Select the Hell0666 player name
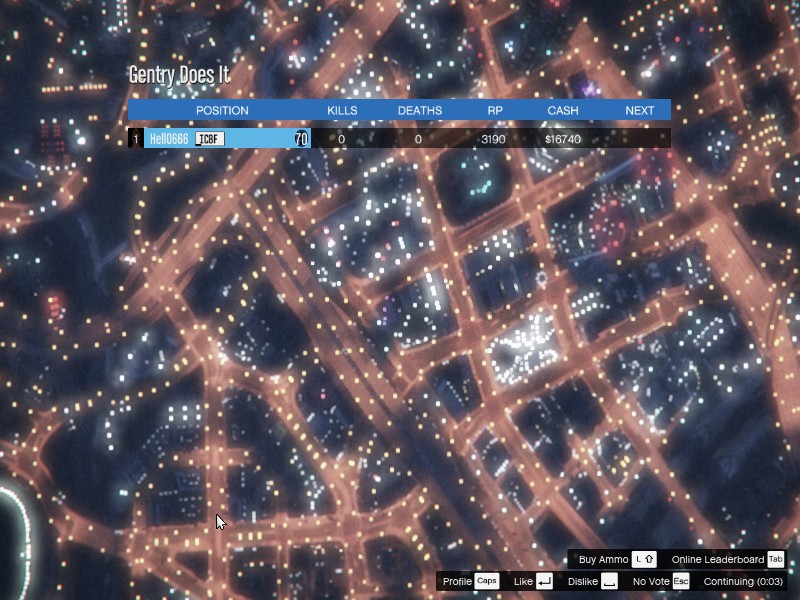 (x=169, y=139)
